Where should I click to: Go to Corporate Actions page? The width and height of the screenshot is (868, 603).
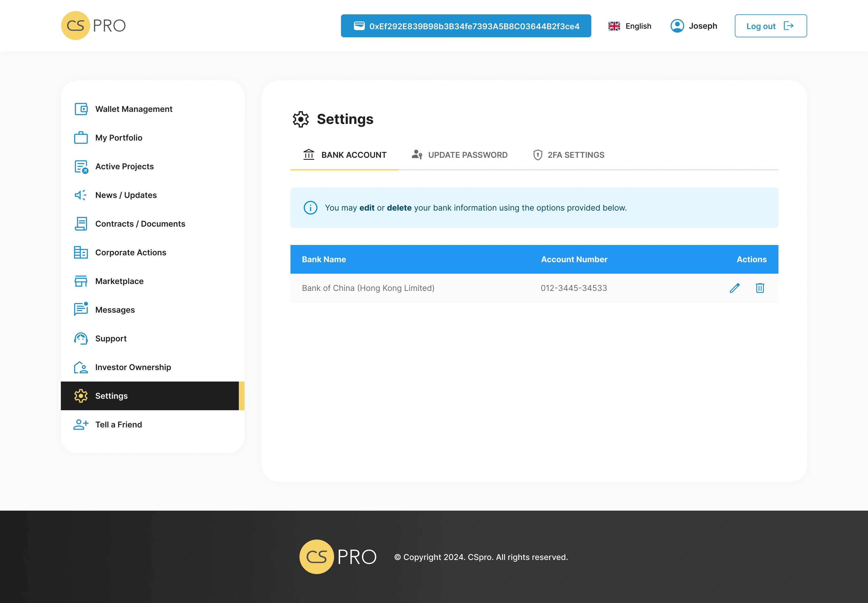(x=130, y=252)
